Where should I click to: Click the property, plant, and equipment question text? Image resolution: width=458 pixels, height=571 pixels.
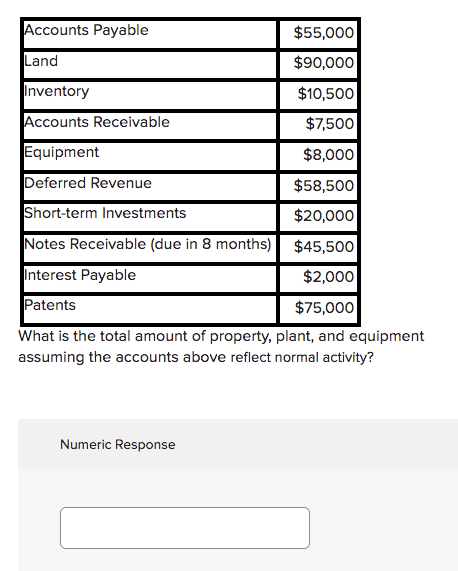click(x=221, y=346)
